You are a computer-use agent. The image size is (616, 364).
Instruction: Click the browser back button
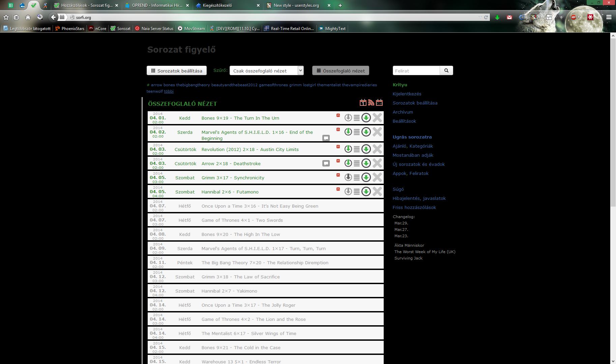coord(53,17)
